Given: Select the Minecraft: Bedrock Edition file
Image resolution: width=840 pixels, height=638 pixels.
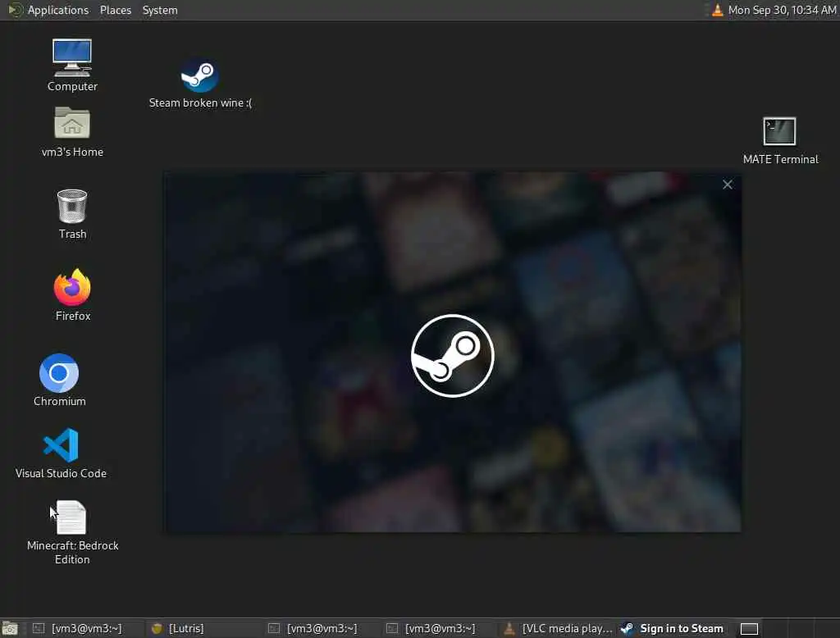Looking at the screenshot, I should click(72, 532).
